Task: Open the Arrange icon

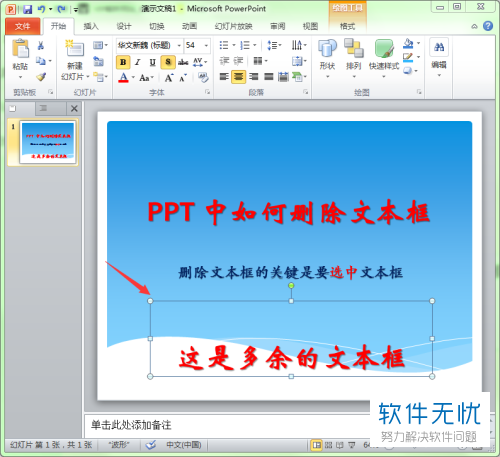Action: pos(354,49)
